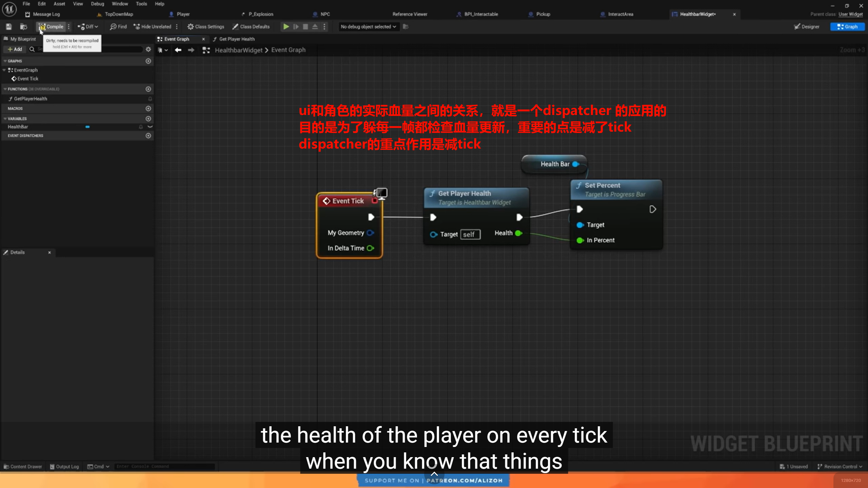
Task: Open My Blueprint settings gear
Action: click(x=148, y=49)
